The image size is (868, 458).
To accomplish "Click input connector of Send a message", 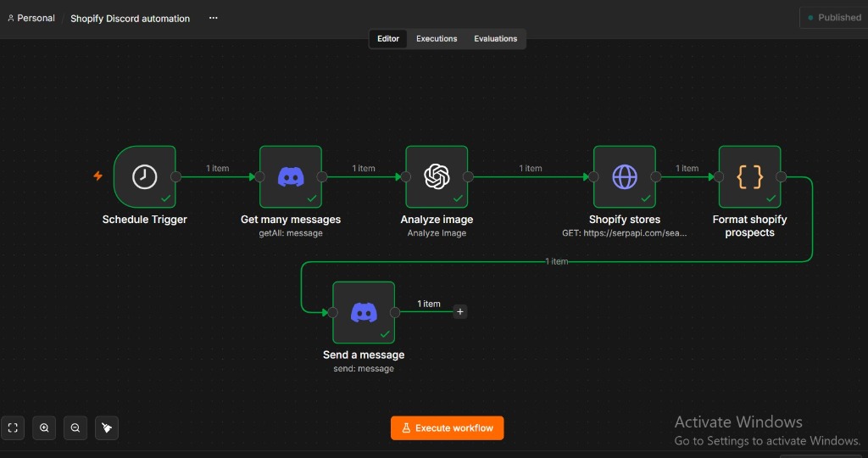I will pyautogui.click(x=332, y=312).
